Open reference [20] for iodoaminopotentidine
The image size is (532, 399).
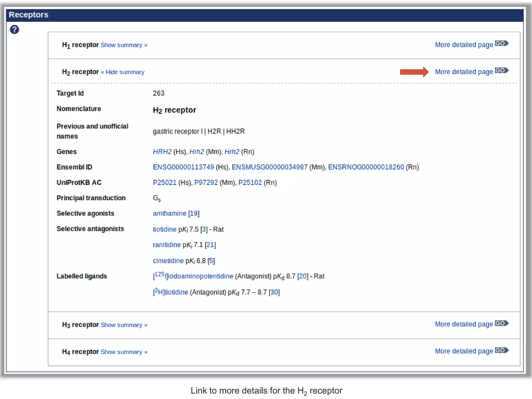(303, 276)
